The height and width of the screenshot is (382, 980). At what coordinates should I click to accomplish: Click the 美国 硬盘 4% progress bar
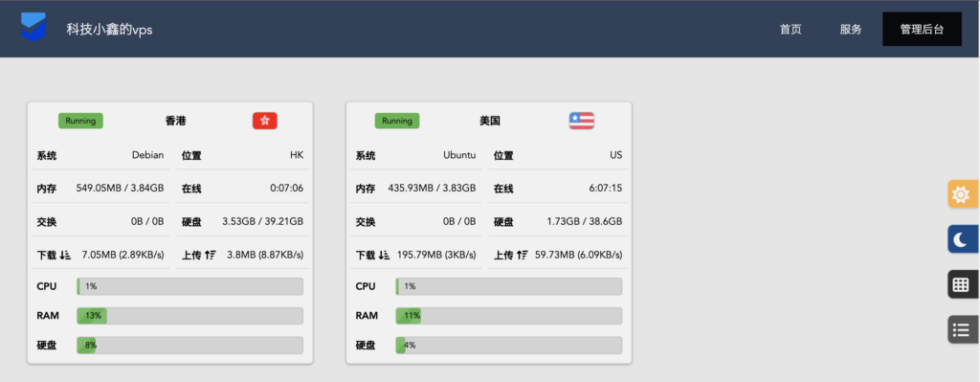pos(509,345)
